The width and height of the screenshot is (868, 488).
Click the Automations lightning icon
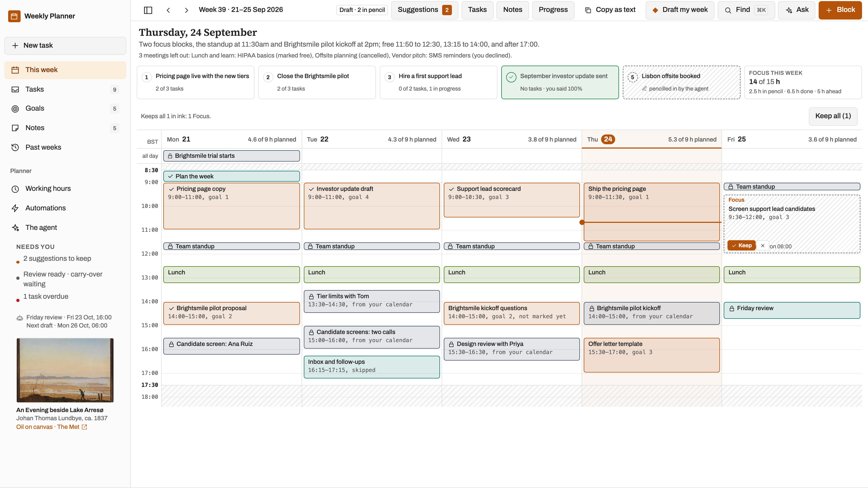(x=15, y=208)
